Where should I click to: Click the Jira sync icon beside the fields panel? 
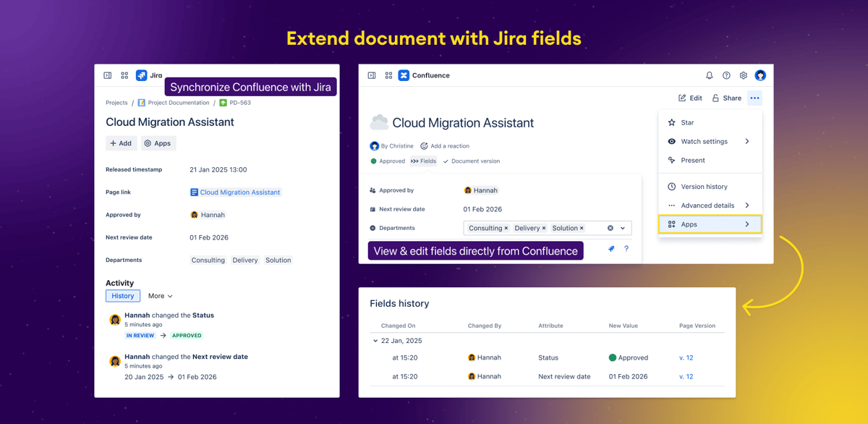point(611,248)
